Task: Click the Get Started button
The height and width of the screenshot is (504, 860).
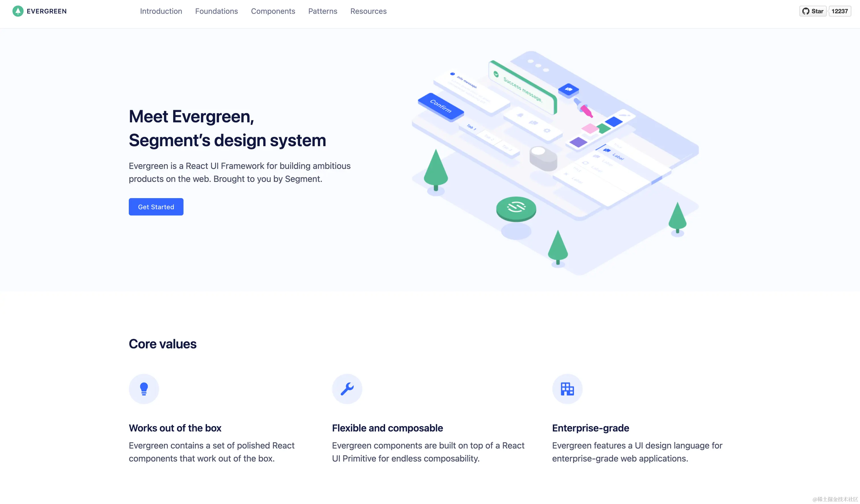Action: click(156, 207)
